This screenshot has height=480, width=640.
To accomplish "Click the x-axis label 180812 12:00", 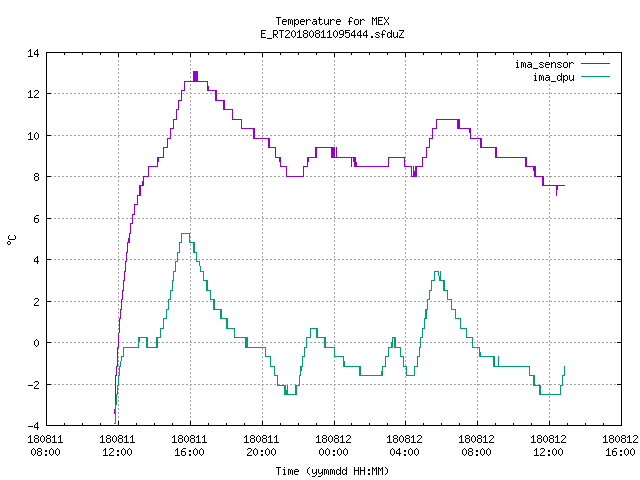I will pyautogui.click(x=549, y=446).
